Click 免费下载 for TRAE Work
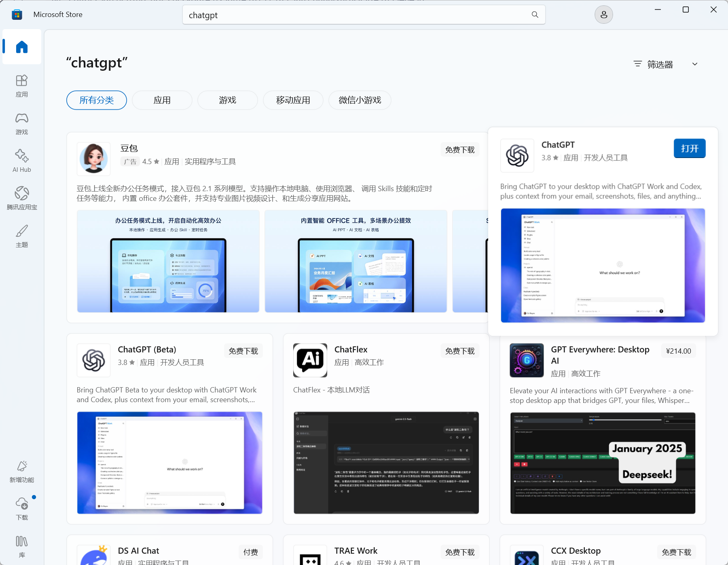 460,552
